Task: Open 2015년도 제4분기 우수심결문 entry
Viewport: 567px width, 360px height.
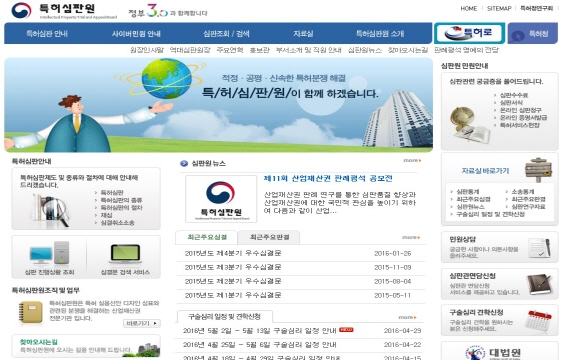Action: (233, 253)
